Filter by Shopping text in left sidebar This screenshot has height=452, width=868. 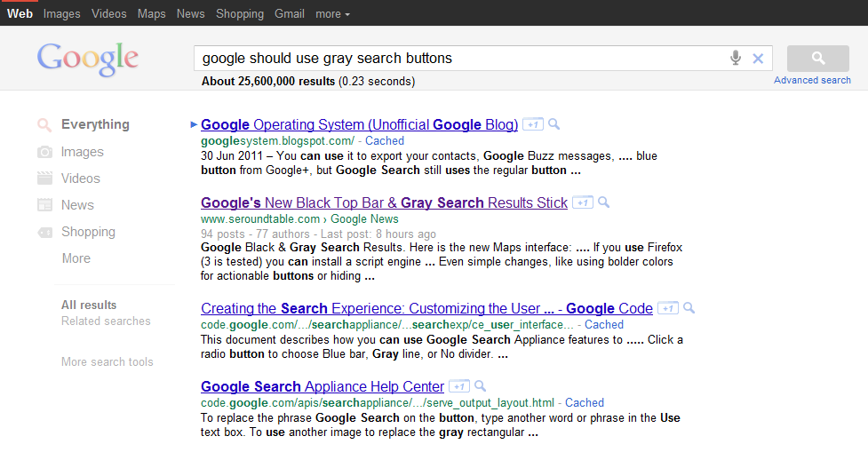click(88, 232)
